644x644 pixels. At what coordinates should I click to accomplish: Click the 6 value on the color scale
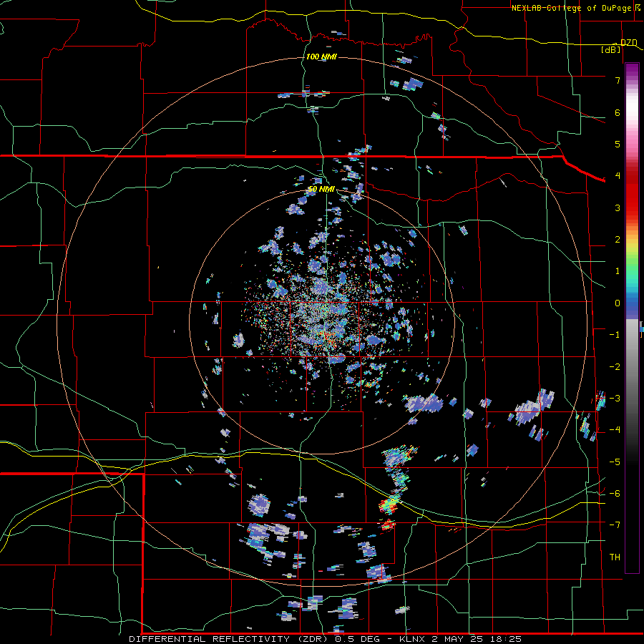point(618,112)
